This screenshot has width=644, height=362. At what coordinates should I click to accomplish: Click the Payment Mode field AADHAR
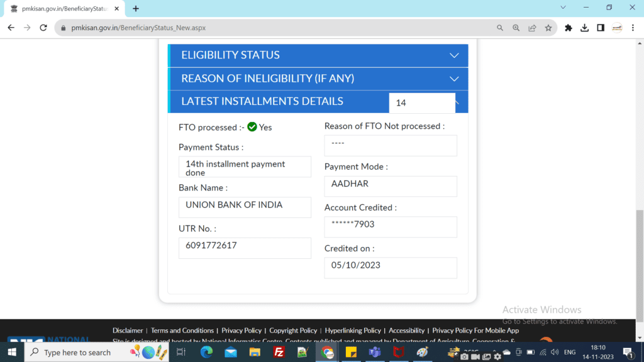click(391, 186)
